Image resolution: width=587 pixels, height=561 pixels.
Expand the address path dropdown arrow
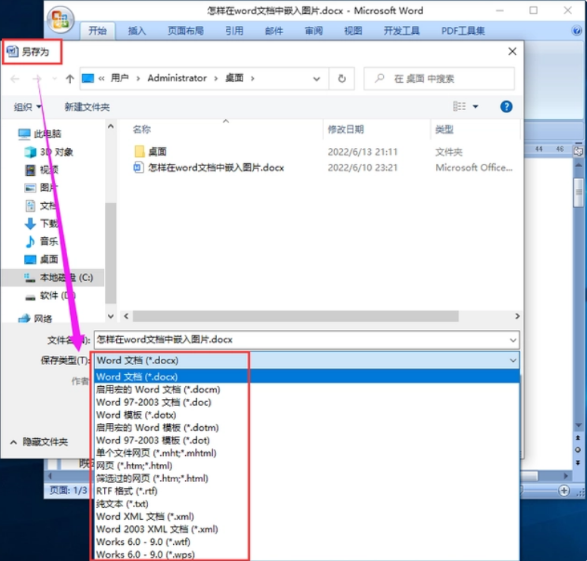click(x=317, y=79)
